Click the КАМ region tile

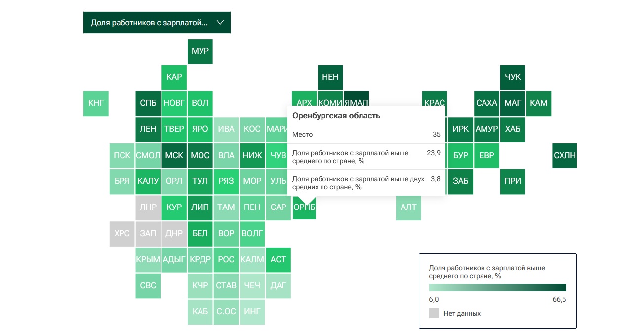click(x=538, y=103)
